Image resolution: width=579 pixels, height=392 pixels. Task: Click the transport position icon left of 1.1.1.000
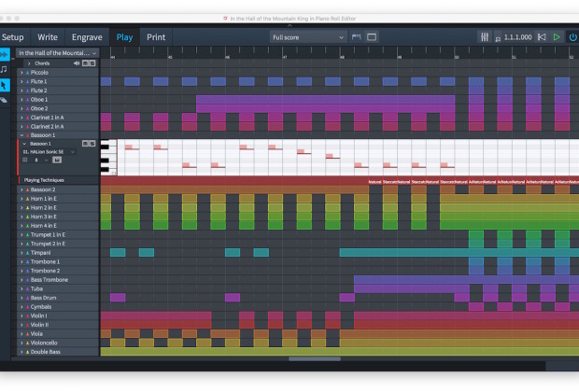(498, 38)
